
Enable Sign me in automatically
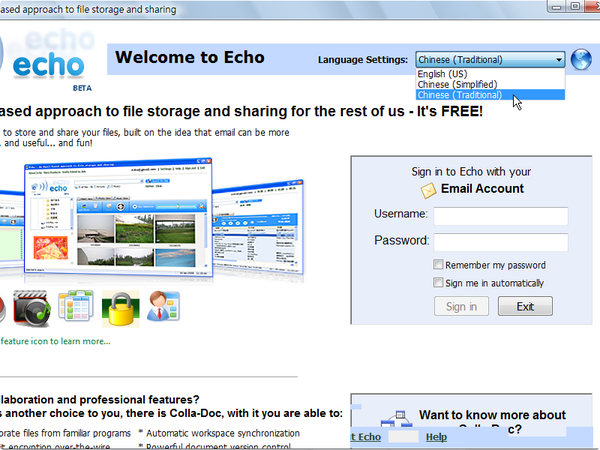click(x=438, y=282)
